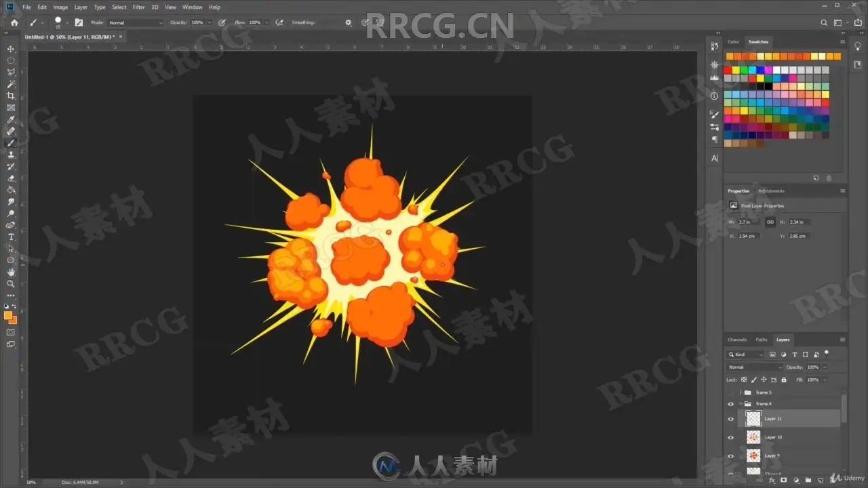Open the Filter menu

click(x=138, y=7)
